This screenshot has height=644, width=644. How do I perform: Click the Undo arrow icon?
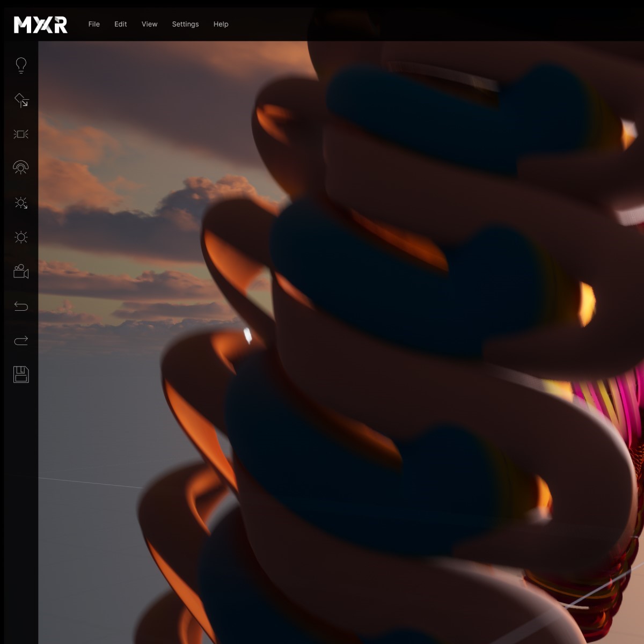coord(20,306)
